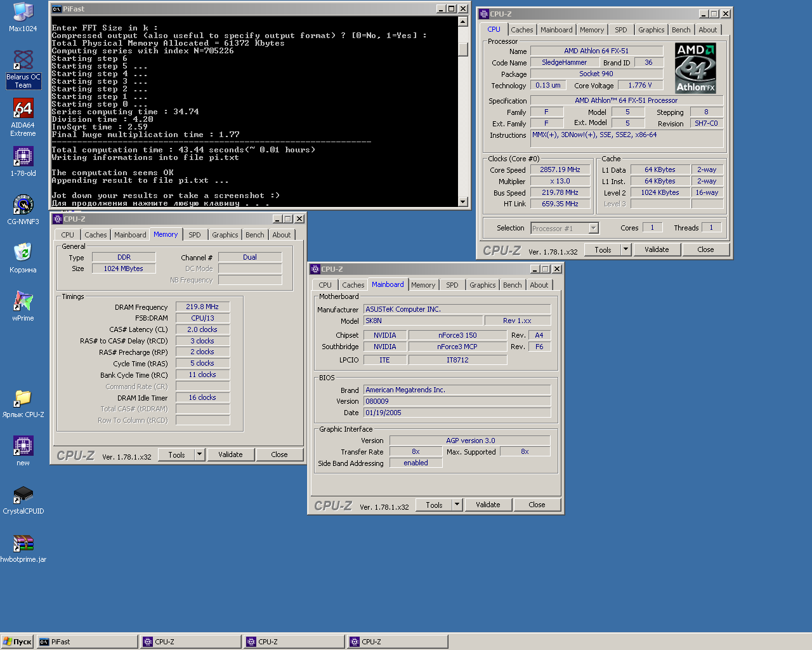Click Close button in Memory window
The height and width of the screenshot is (650, 812).
tap(279, 454)
